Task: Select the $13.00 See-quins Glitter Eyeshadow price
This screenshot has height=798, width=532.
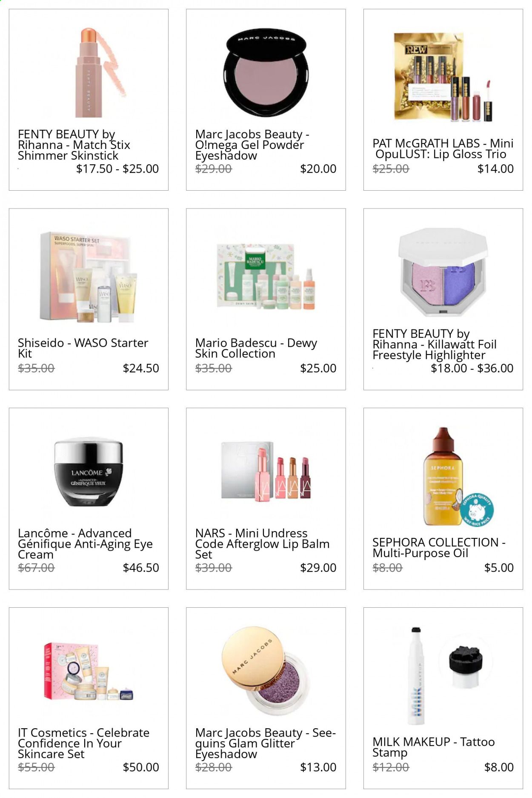Action: point(318,767)
